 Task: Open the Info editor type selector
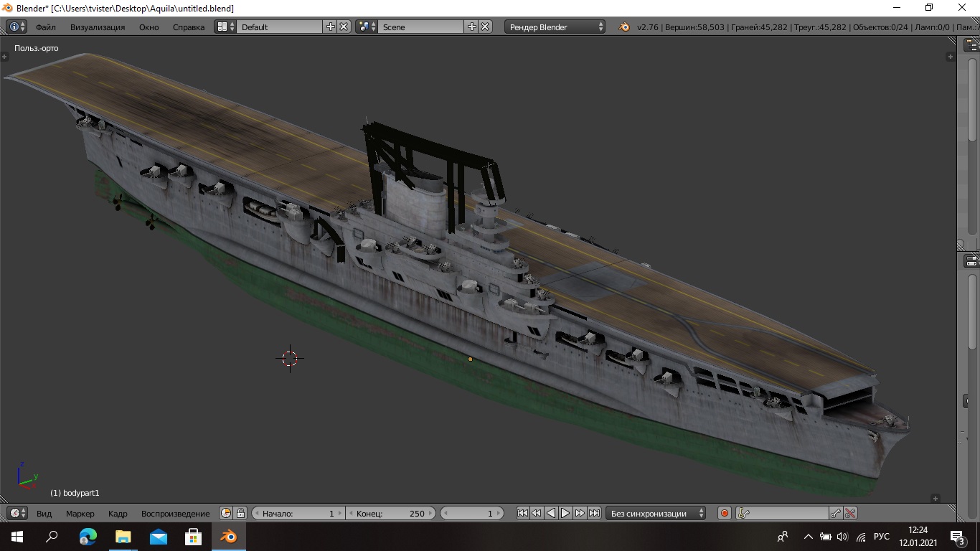17,27
